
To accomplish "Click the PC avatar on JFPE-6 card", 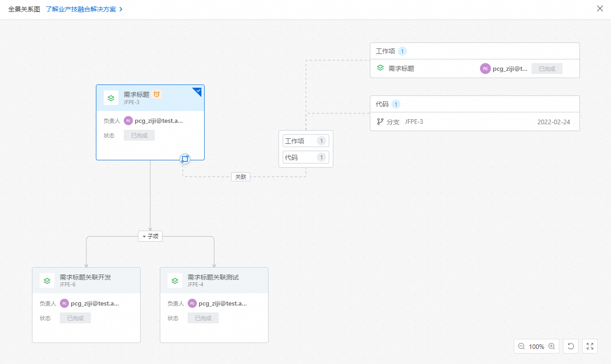I will coord(64,303).
